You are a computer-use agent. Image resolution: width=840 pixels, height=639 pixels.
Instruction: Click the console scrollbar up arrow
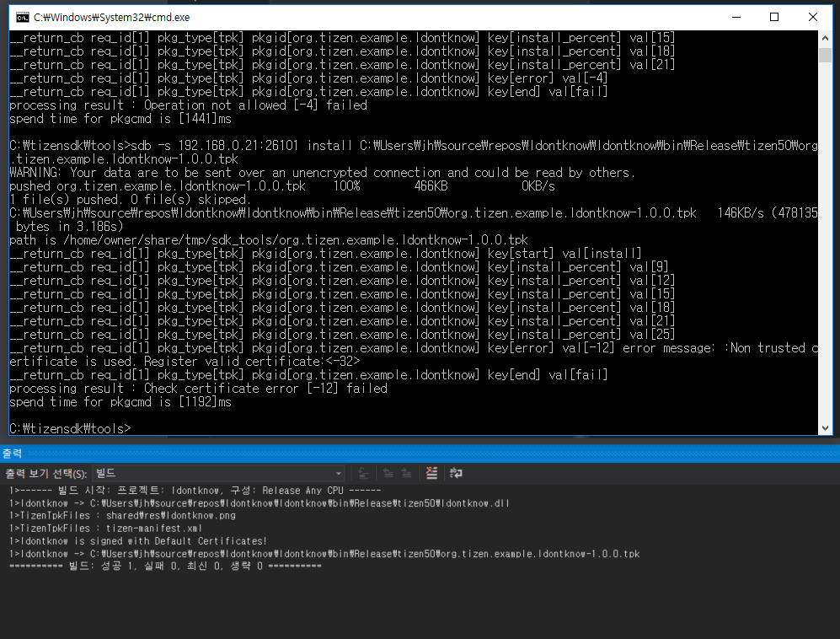pos(825,37)
